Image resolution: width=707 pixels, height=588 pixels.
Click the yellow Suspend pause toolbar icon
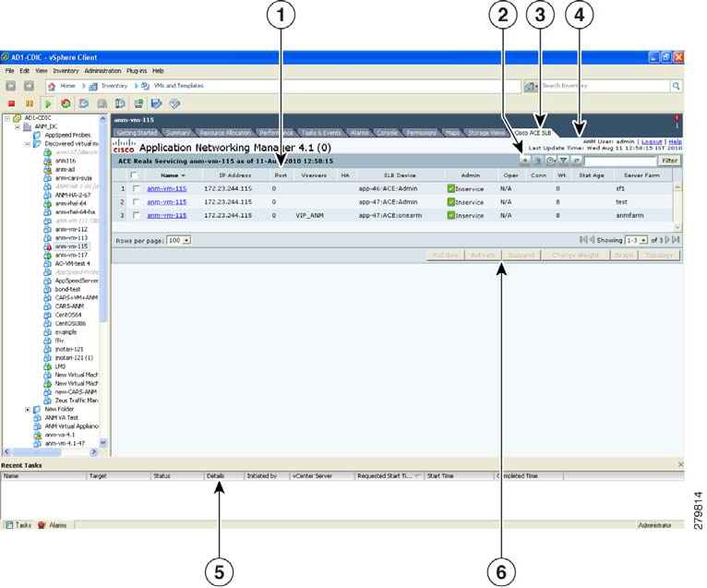[30, 103]
